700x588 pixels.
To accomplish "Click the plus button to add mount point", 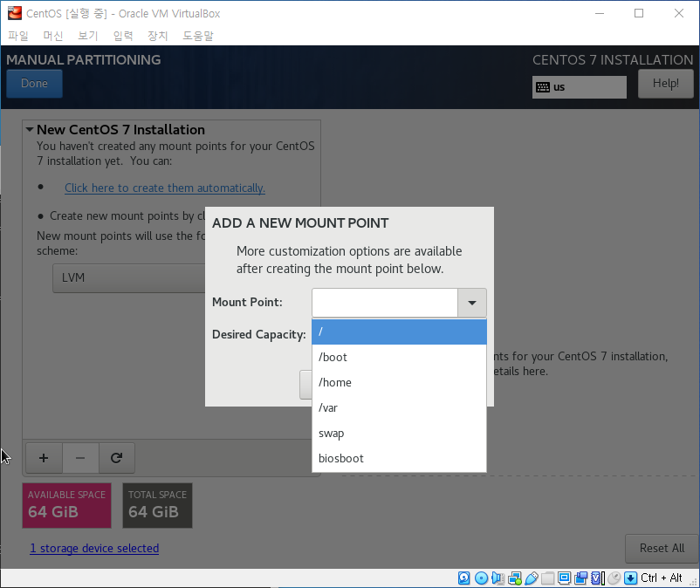I will pos(44,458).
